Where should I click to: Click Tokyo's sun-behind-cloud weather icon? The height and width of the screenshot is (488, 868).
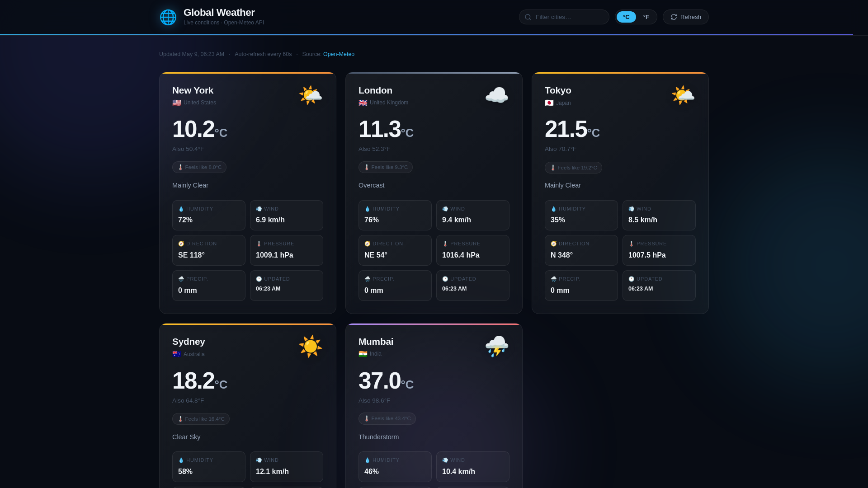683,95
